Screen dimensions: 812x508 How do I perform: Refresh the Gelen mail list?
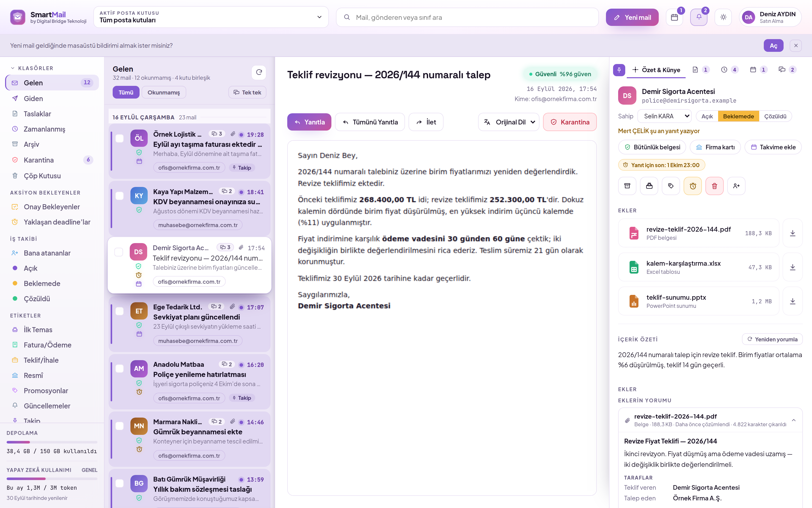[x=259, y=72]
